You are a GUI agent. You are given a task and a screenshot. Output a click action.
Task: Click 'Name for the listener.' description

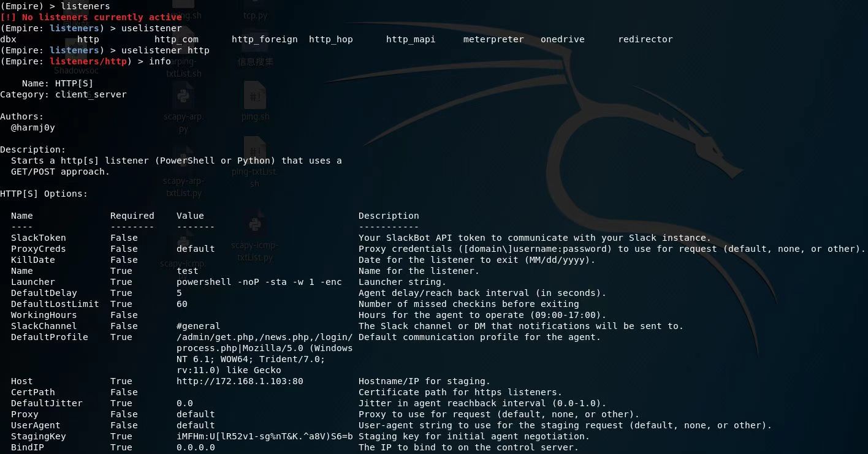coord(419,271)
